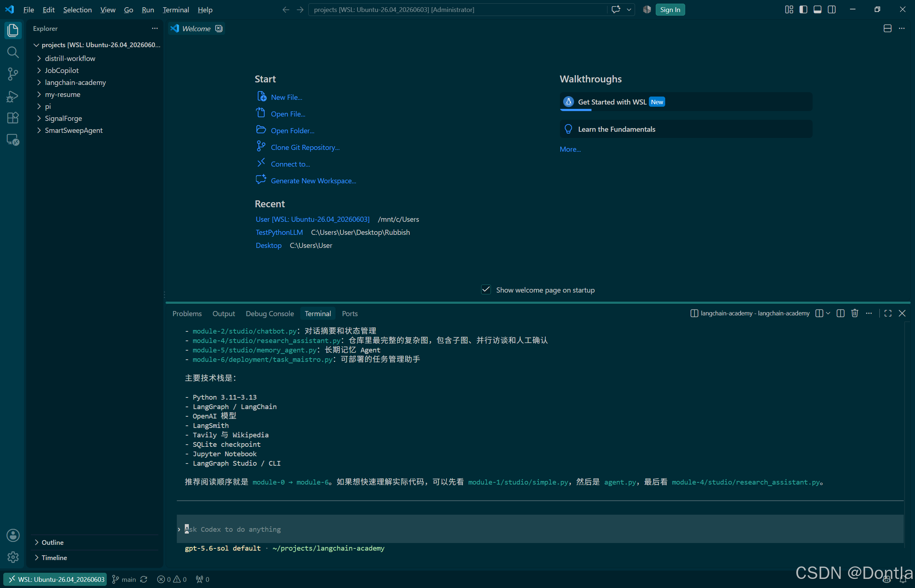Click the Customize Layout icon

click(x=789, y=9)
